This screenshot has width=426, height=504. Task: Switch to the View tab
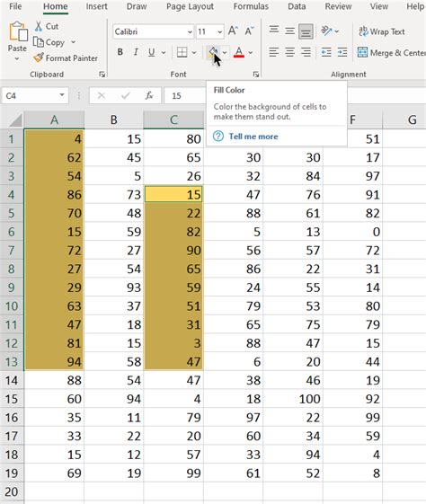[x=378, y=6]
